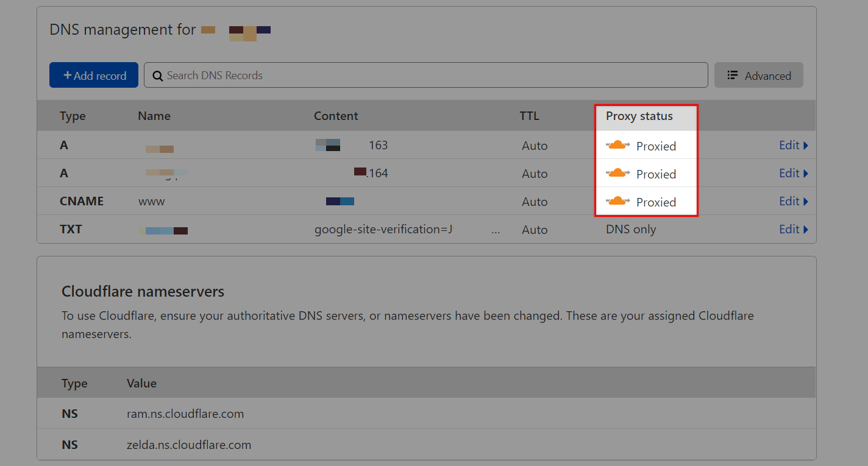Click Auto TTL on the TXT row
The height and width of the screenshot is (466, 868).
pos(535,230)
